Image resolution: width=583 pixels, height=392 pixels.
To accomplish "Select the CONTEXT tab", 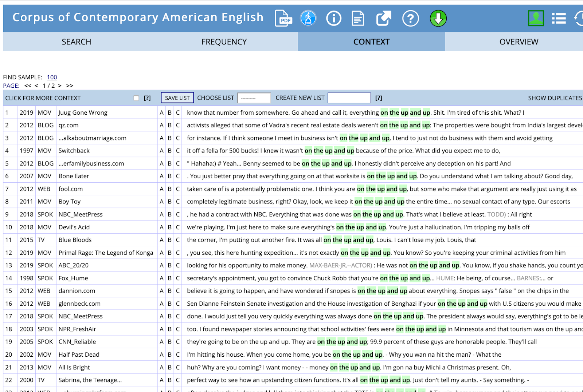I will point(371,42).
